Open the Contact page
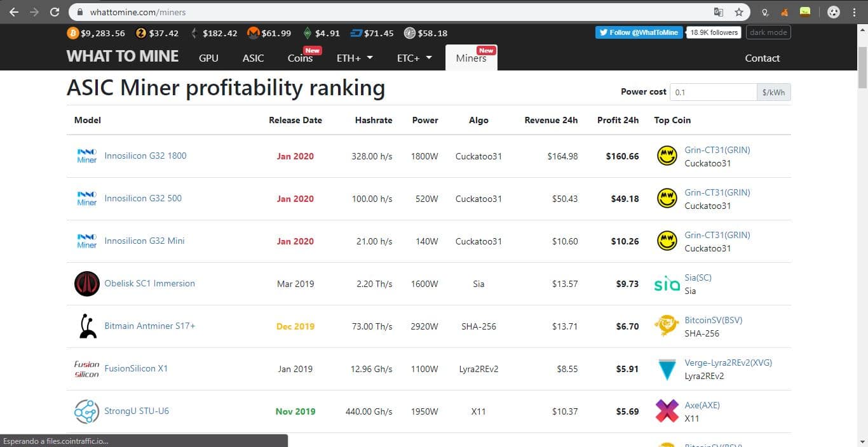The width and height of the screenshot is (868, 447). 762,58
